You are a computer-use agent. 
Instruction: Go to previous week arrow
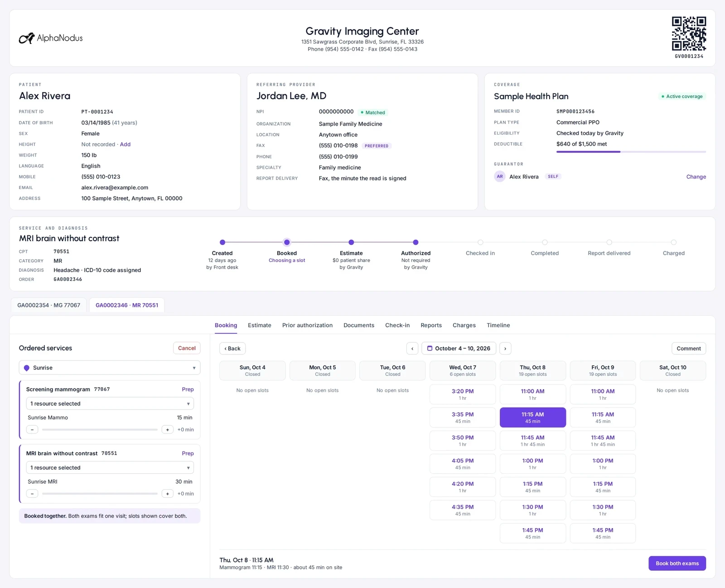point(412,348)
